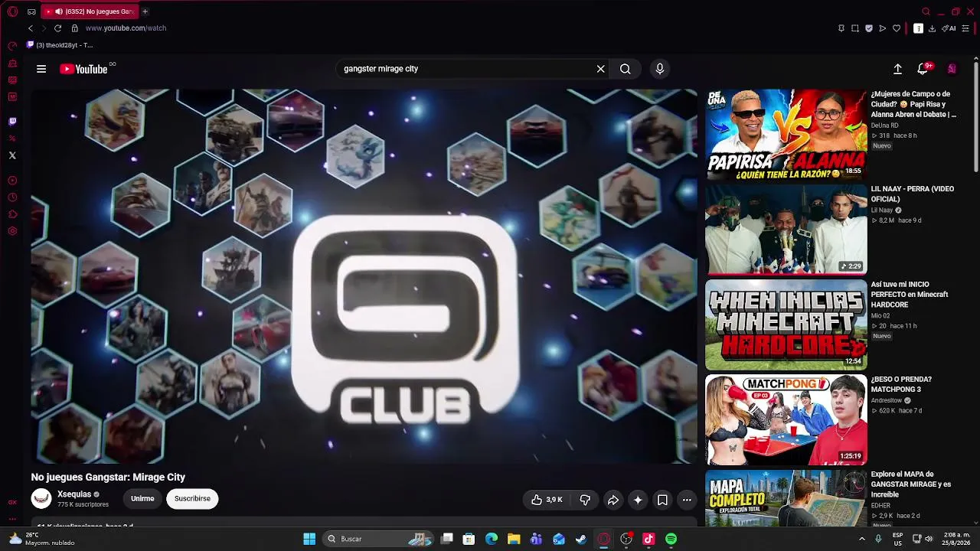Add page to bookmarks heart icon
The width and height of the screenshot is (980, 551).
pos(897,28)
